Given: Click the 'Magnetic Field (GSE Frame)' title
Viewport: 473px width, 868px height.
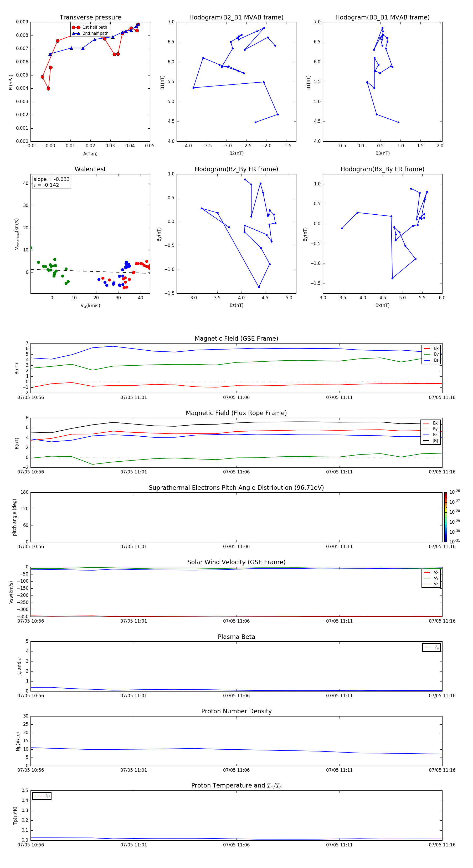Looking at the screenshot, I should pyautogui.click(x=236, y=339).
